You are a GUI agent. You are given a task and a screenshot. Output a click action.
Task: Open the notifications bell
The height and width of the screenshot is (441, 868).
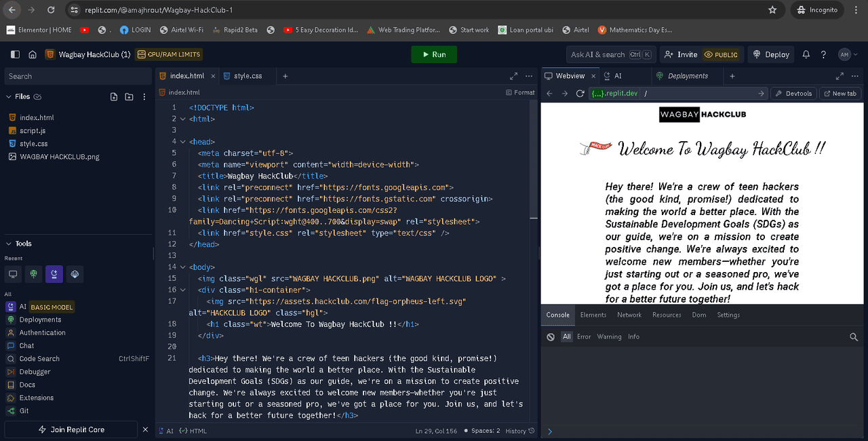click(806, 54)
